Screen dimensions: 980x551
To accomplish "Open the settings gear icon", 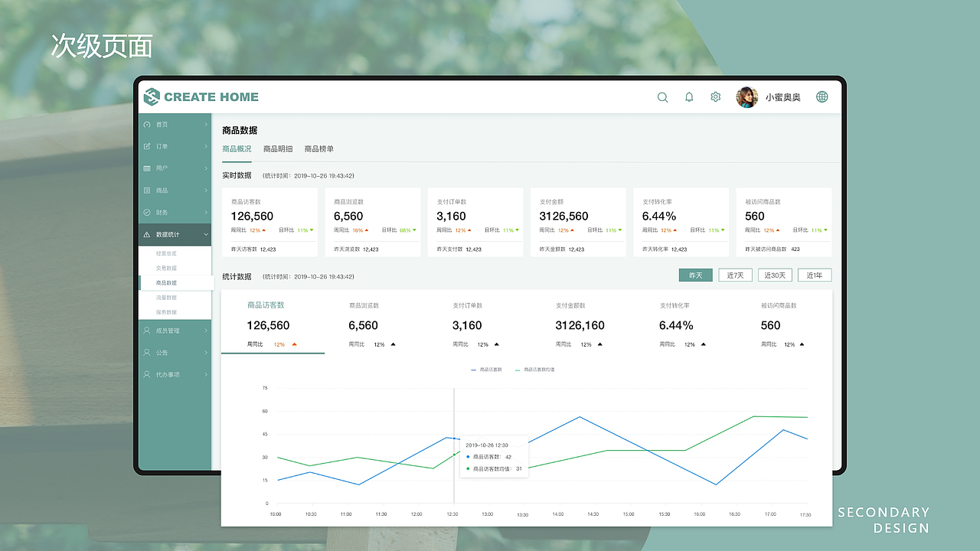I will 716,97.
